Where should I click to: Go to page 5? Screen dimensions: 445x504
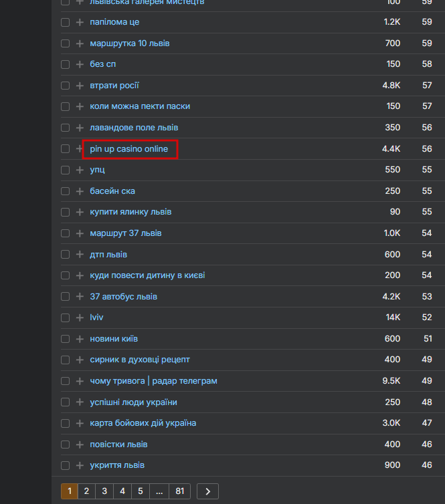(x=141, y=491)
